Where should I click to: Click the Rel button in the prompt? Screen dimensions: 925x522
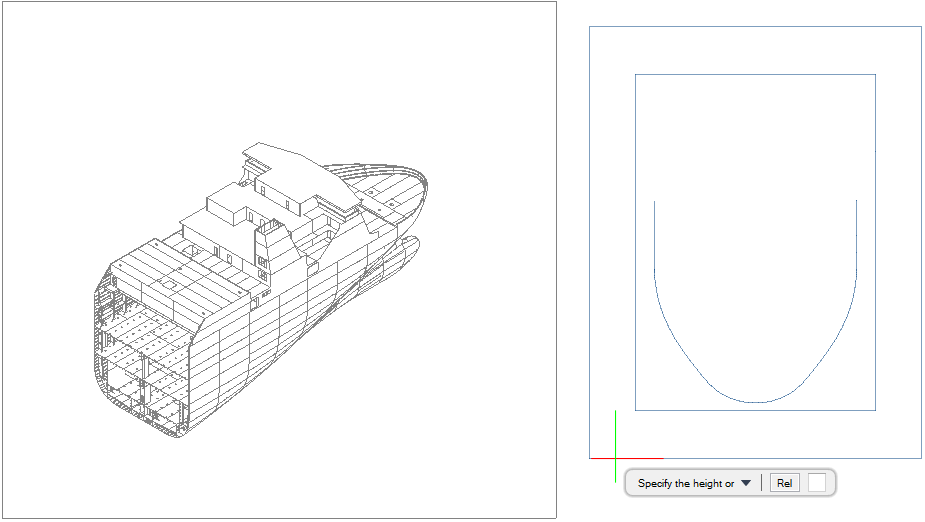coord(785,483)
